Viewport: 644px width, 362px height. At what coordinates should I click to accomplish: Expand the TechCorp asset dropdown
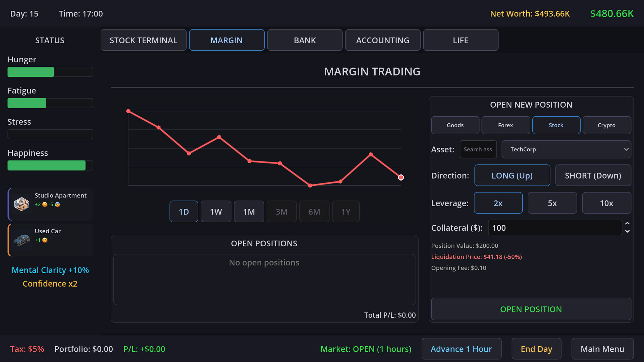[x=566, y=149]
